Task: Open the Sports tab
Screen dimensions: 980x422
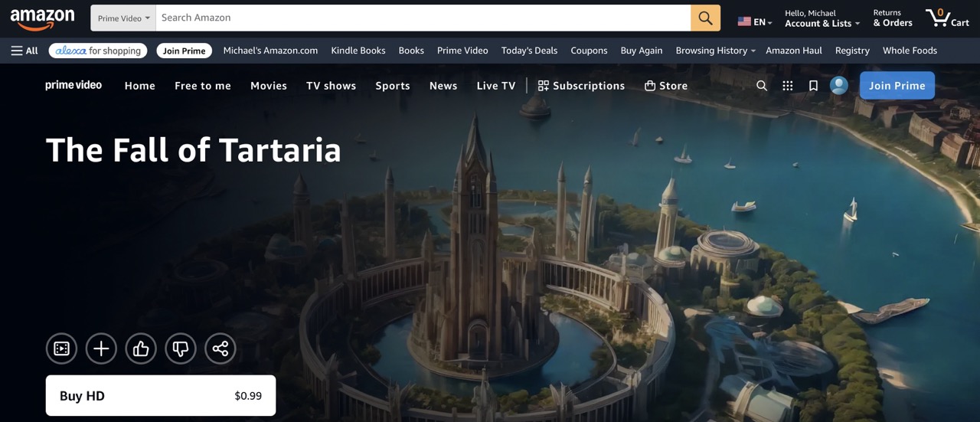Action: point(393,86)
